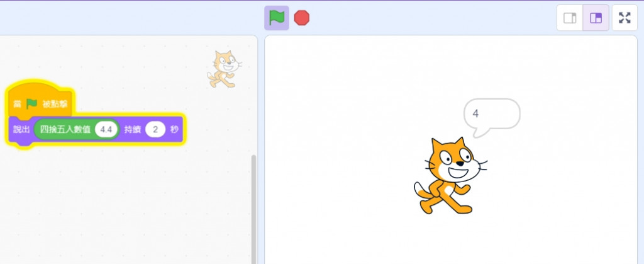This screenshot has width=644, height=264.
Task: Select the 2 seconds input field
Action: (155, 130)
